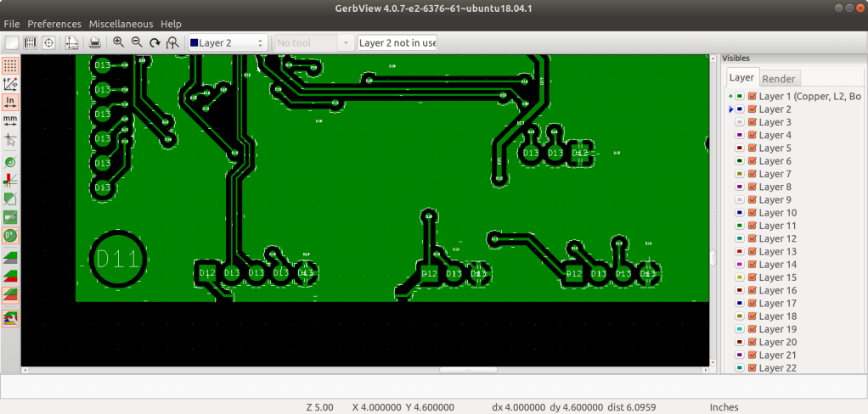868x414 pixels.
Task: Toggle grid display in left toolbar
Action: point(11,64)
